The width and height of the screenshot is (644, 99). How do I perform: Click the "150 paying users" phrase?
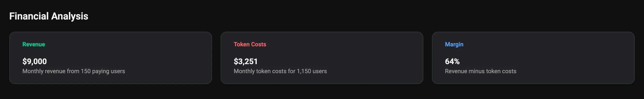(x=103, y=71)
